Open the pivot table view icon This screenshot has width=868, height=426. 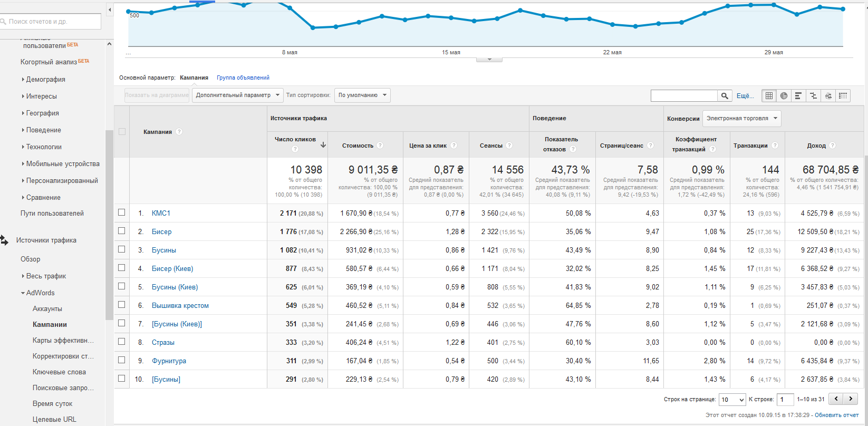pyautogui.click(x=843, y=95)
